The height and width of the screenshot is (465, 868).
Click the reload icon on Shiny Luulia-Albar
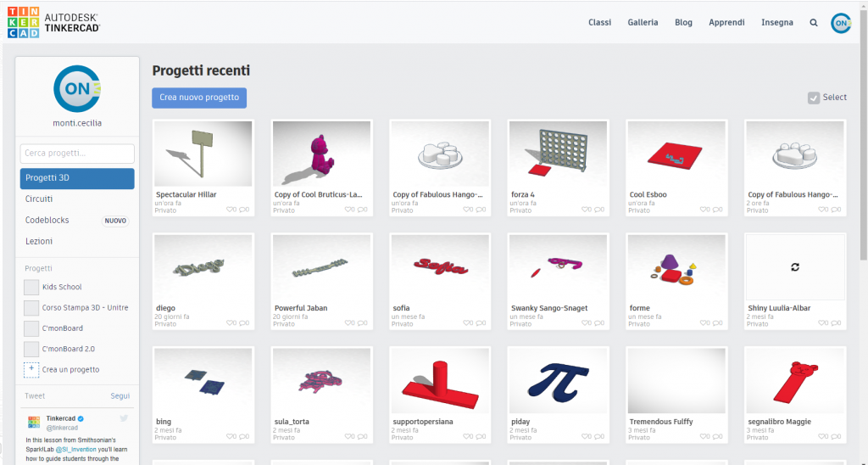coord(794,267)
